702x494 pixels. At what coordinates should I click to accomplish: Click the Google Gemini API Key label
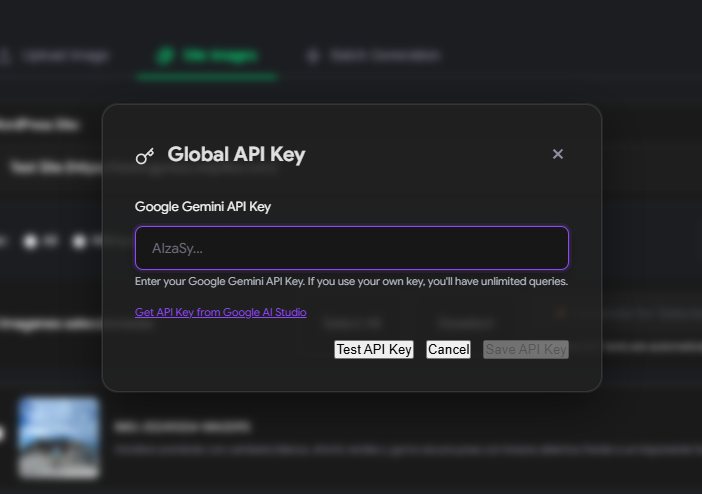203,207
